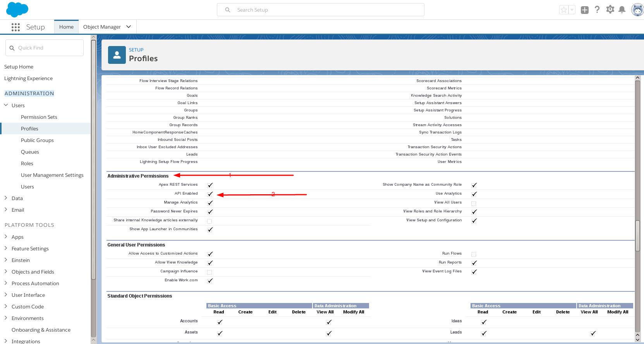Enable Run Flows checkbox
644x344 pixels.
coord(474,254)
